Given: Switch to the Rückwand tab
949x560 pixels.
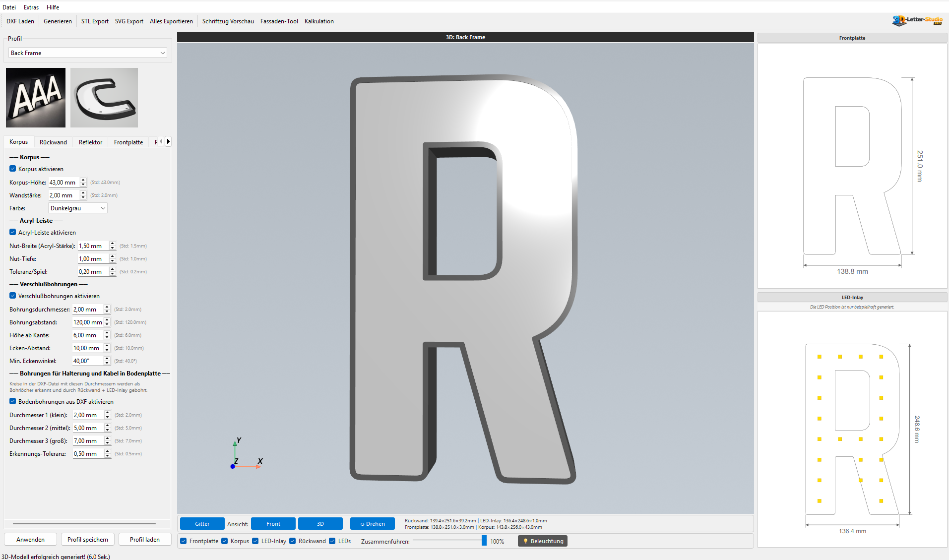Looking at the screenshot, I should (53, 142).
